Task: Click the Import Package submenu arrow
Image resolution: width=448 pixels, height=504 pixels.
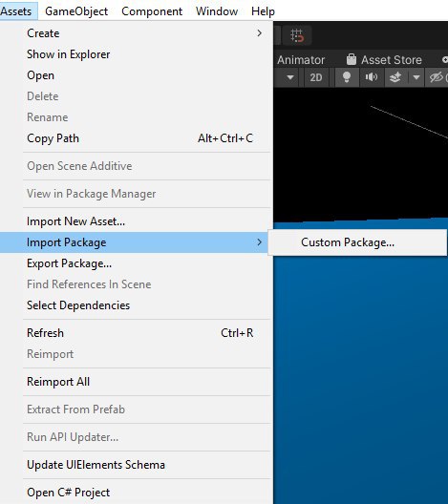Action: pyautogui.click(x=259, y=242)
